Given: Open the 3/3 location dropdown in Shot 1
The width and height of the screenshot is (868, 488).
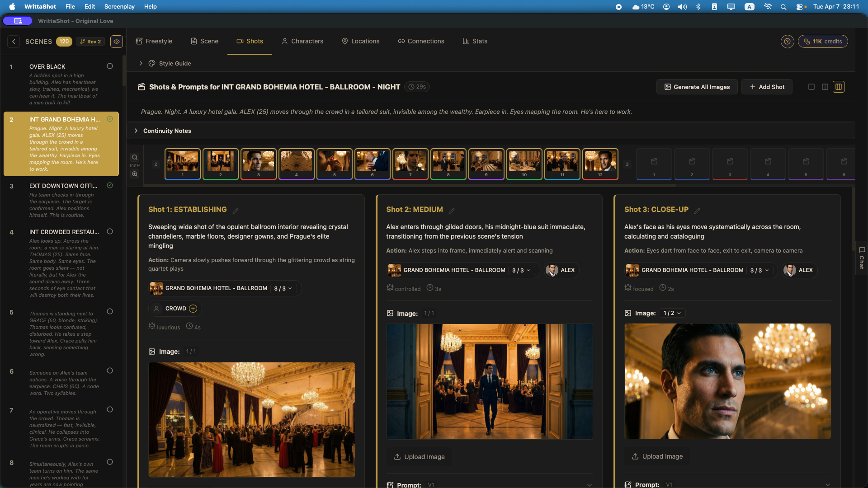Looking at the screenshot, I should coord(283,288).
